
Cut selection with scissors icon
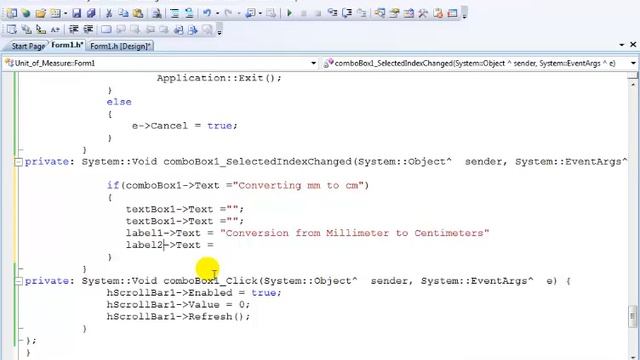click(109, 13)
